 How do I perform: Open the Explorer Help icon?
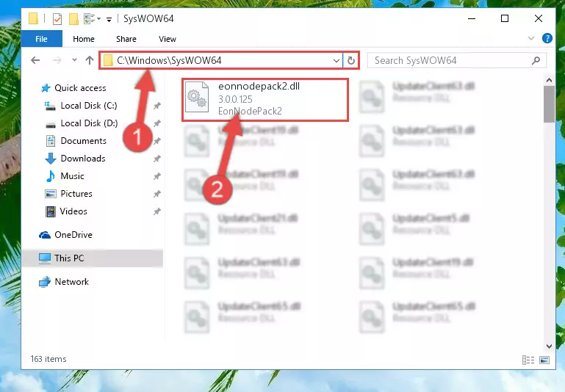[547, 38]
